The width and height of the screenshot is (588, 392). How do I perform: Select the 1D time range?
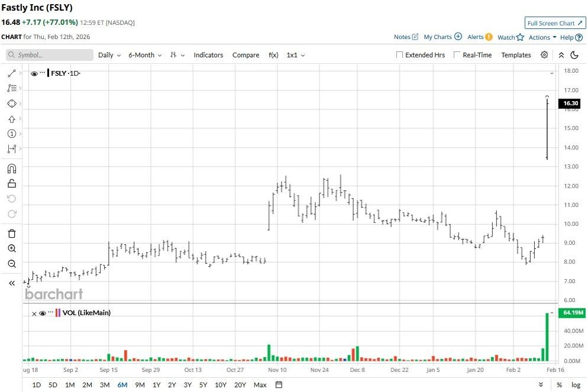[36, 385]
